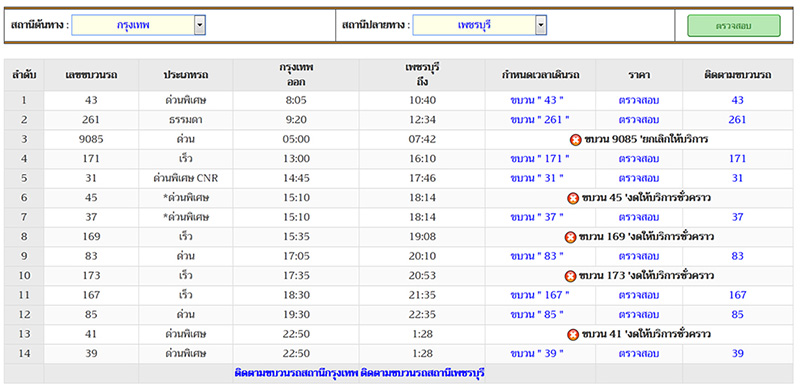The image size is (800, 391).
Task: Open timetable link ขบวน " 167 "
Action: (540, 295)
